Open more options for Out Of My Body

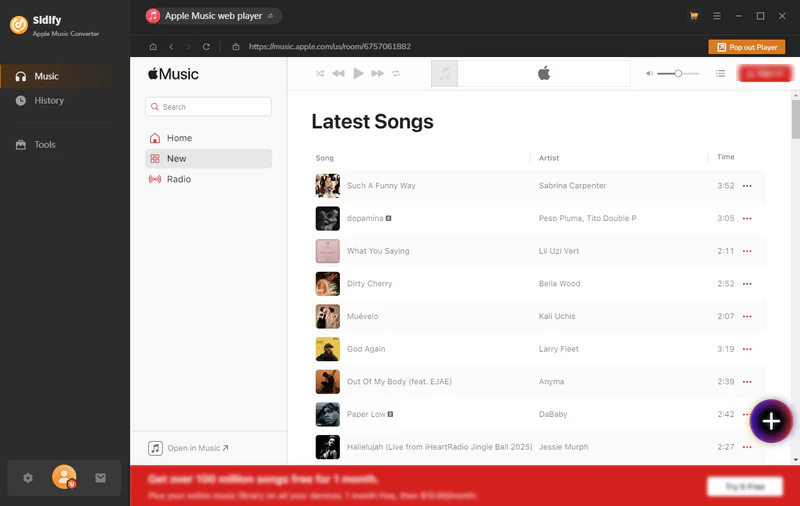coord(747,382)
